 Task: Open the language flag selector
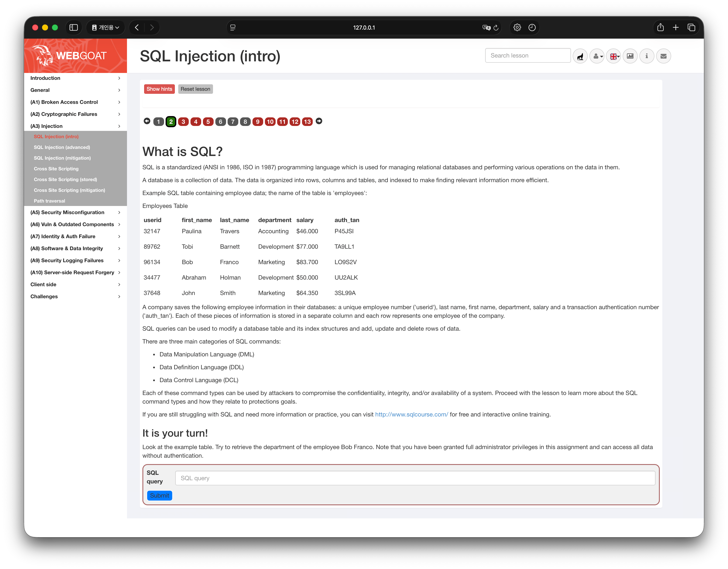coord(614,56)
